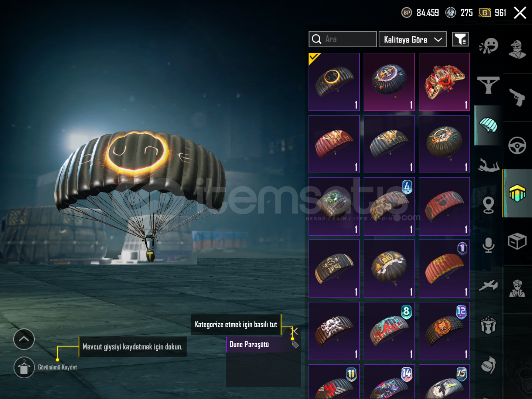Expand panel with the up chevron button
Viewport: 532px width, 399px height.
[24, 339]
